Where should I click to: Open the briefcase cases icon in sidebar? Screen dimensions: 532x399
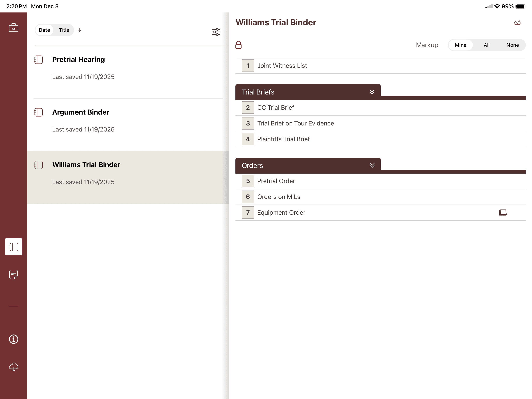tap(13, 27)
